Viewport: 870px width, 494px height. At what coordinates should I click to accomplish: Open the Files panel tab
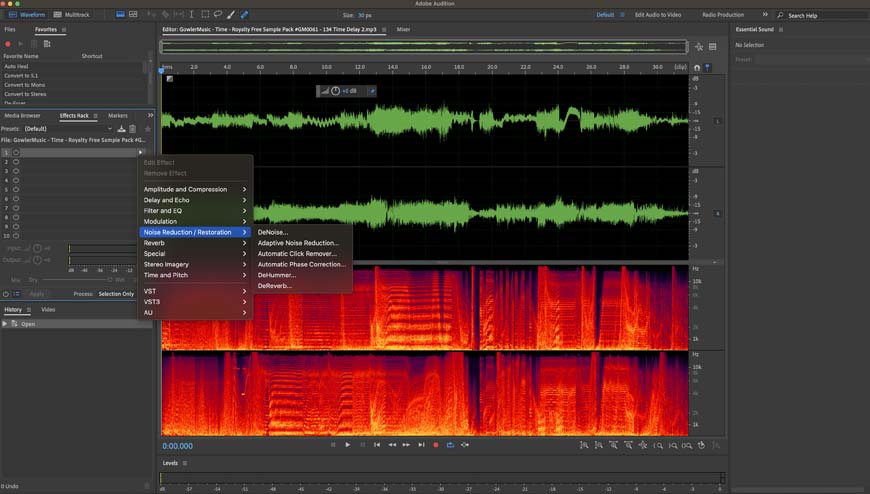[10, 29]
